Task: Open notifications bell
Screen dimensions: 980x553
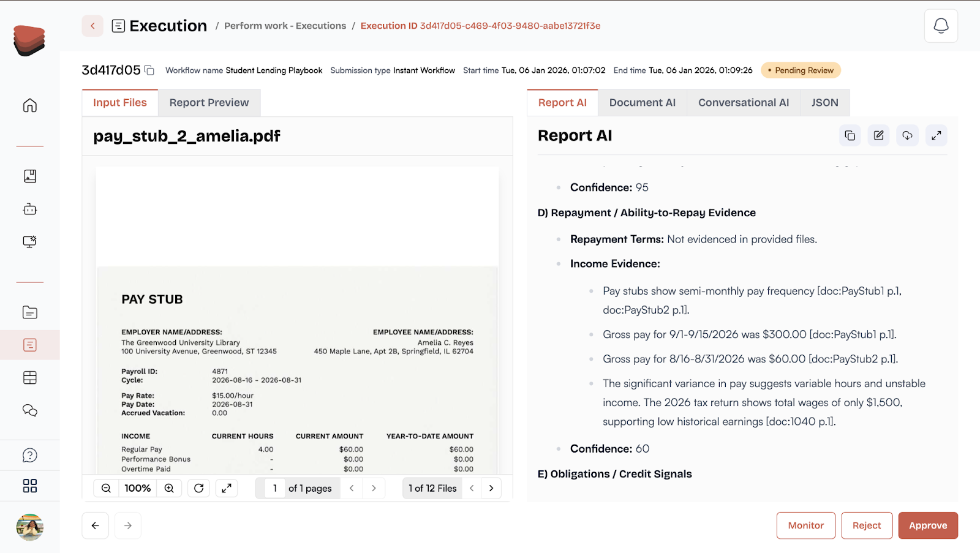Action: pyautogui.click(x=941, y=26)
